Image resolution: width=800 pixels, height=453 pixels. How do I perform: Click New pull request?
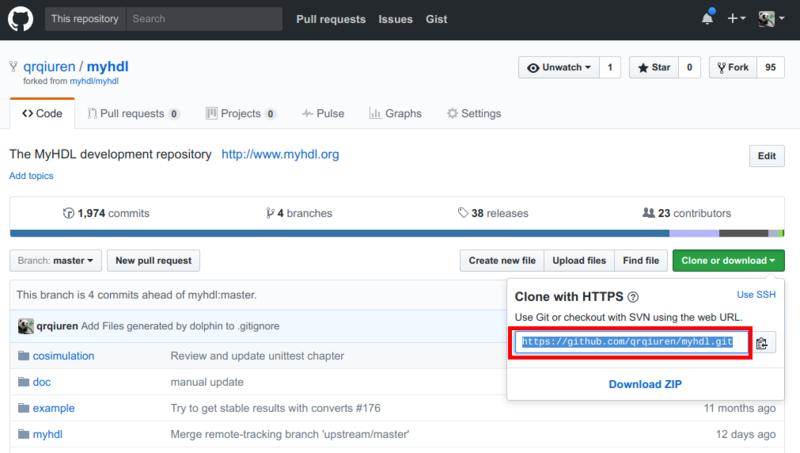(154, 261)
